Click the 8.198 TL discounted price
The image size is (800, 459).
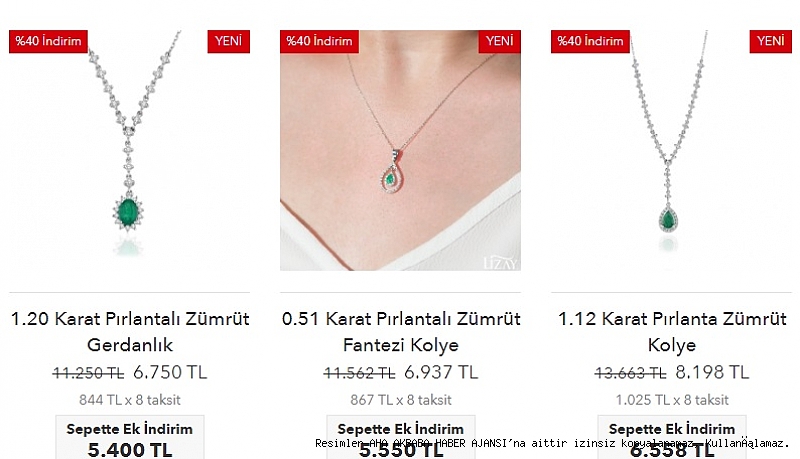point(712,372)
